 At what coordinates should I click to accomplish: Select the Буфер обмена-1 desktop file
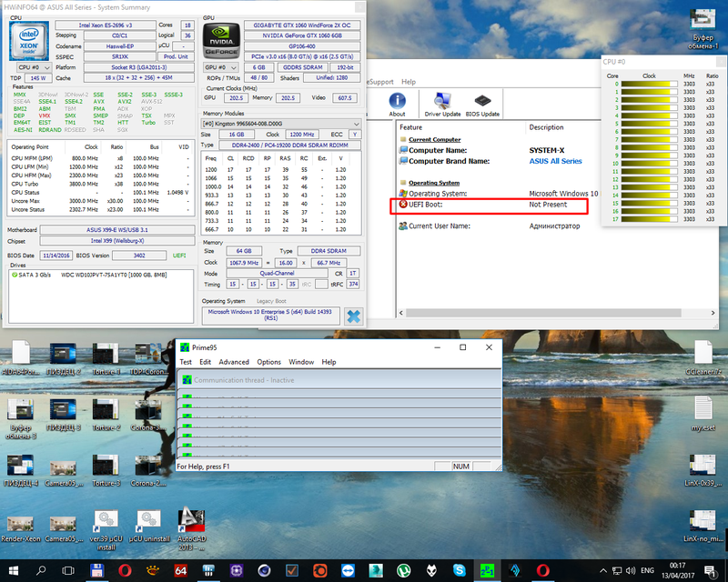click(703, 29)
